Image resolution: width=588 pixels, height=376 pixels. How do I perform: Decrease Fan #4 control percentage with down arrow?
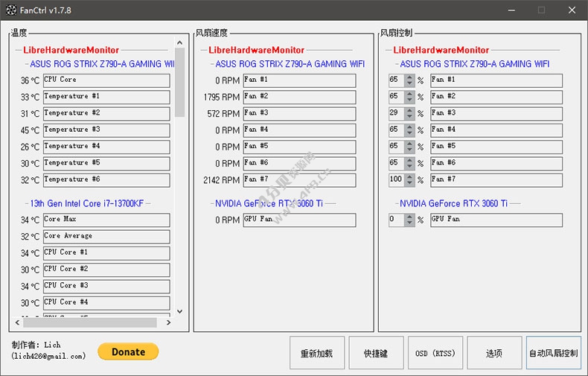[409, 133]
